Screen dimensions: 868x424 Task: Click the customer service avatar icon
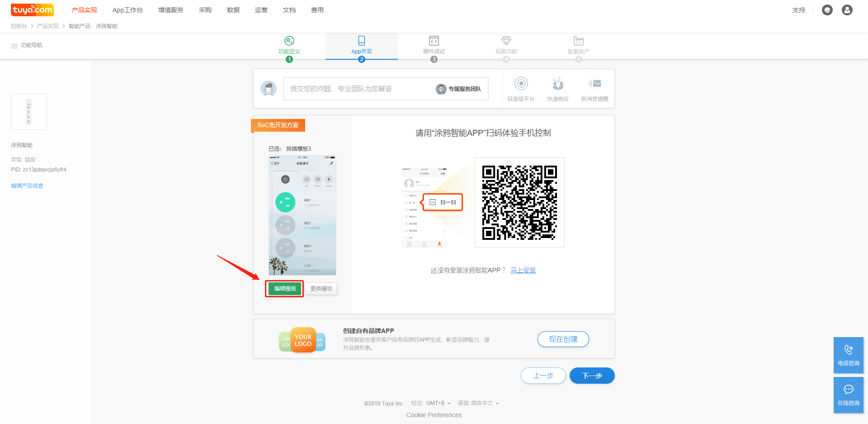(269, 89)
